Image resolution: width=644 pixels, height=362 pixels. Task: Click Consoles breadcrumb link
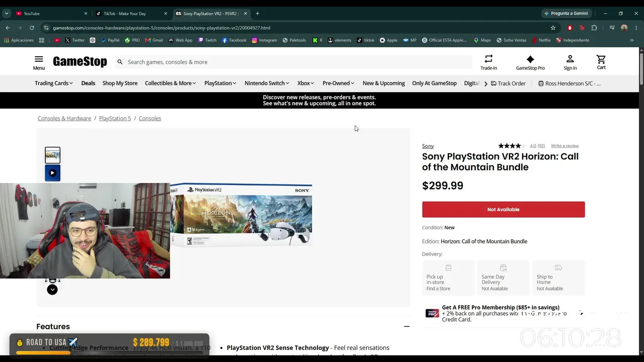pyautogui.click(x=150, y=119)
